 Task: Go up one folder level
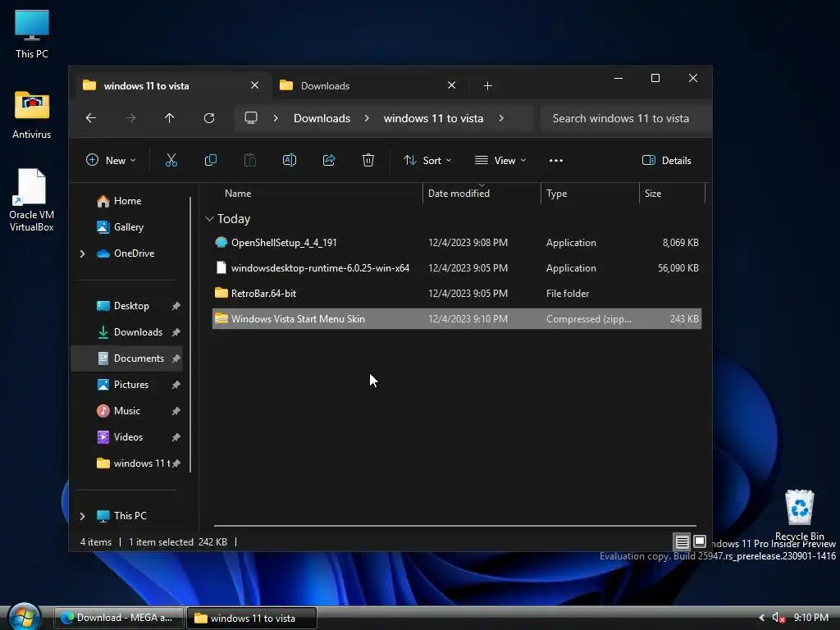(x=169, y=118)
